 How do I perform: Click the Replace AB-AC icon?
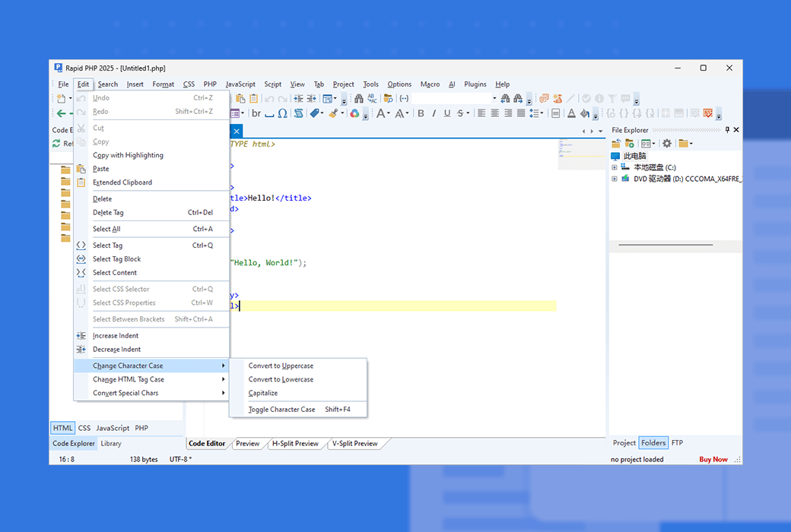372,98
